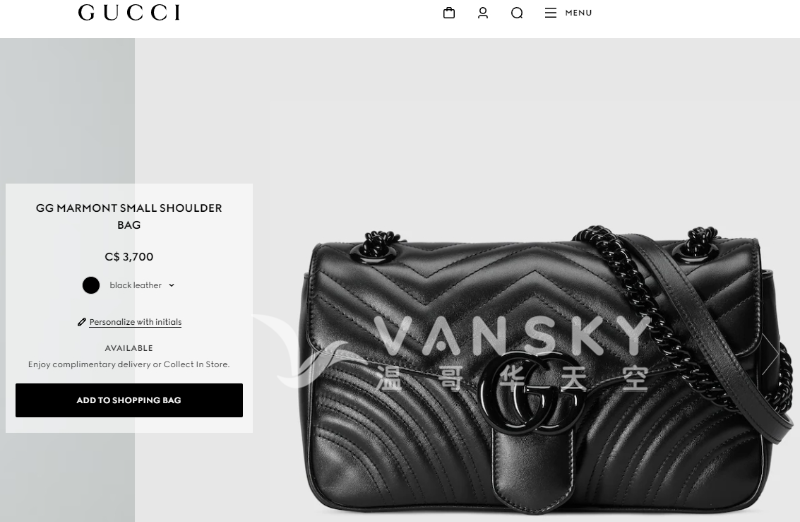Open the hamburger menu icon

point(550,13)
